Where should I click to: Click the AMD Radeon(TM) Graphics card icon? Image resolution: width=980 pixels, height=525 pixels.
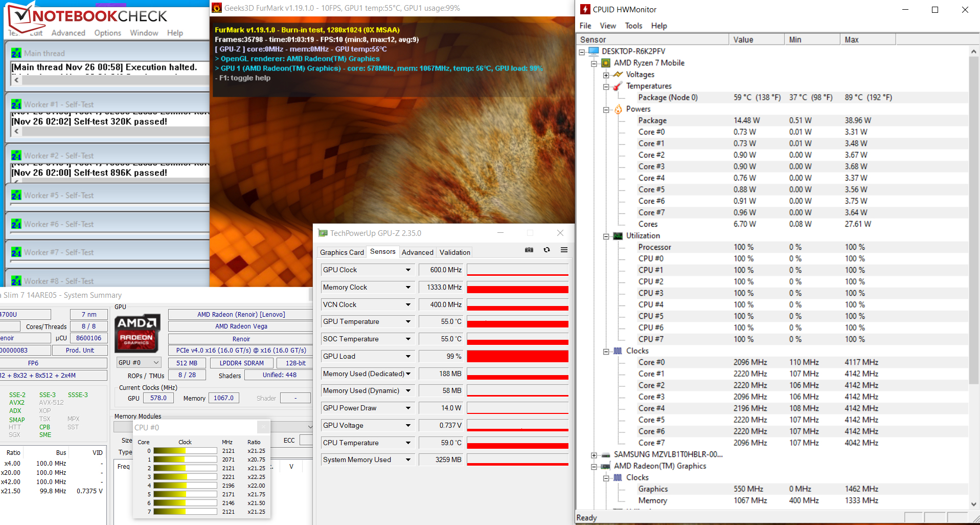pyautogui.click(x=606, y=466)
